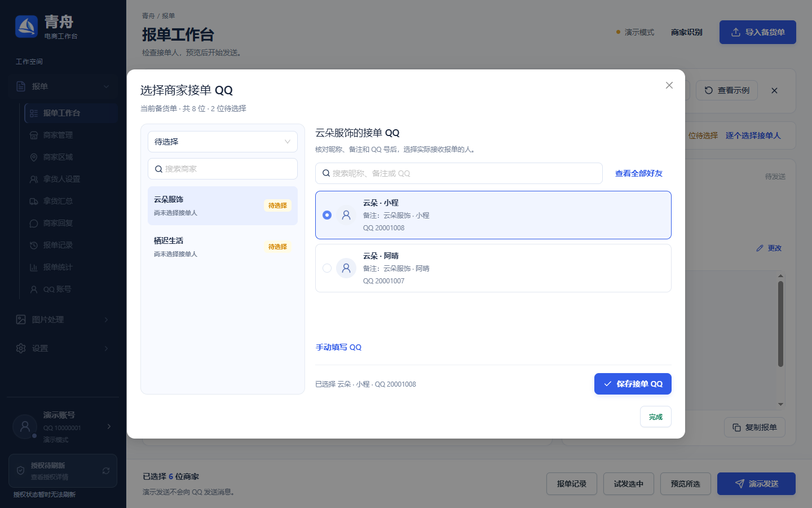The height and width of the screenshot is (508, 812).
Task: Click the 报单 document icon in sidebar
Action: (x=21, y=86)
